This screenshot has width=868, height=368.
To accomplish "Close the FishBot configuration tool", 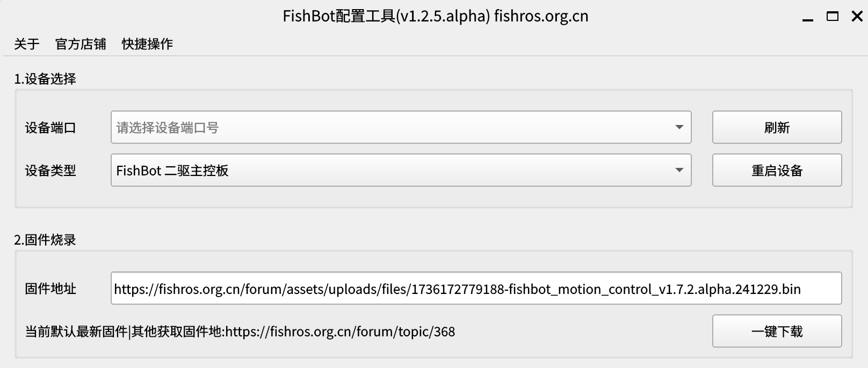I will (856, 17).
